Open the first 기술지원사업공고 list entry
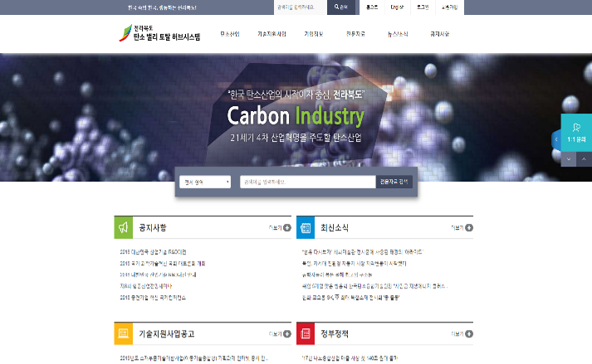 coord(193,358)
